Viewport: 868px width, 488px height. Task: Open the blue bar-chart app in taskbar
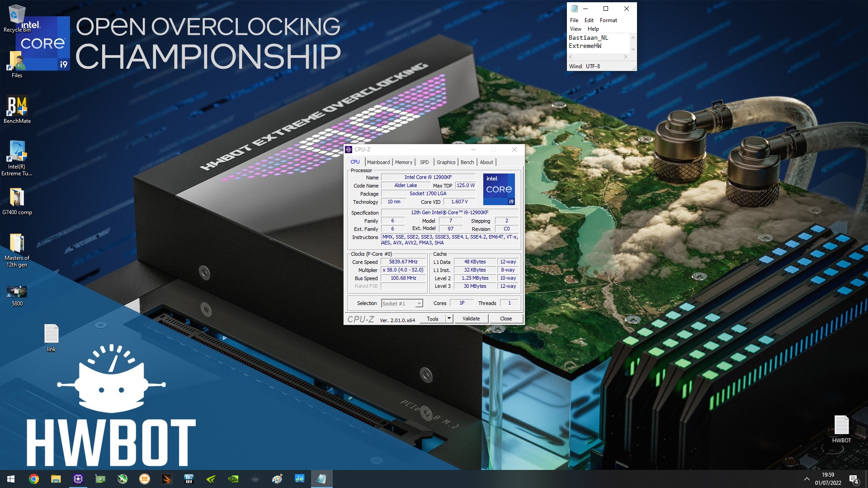(x=189, y=479)
